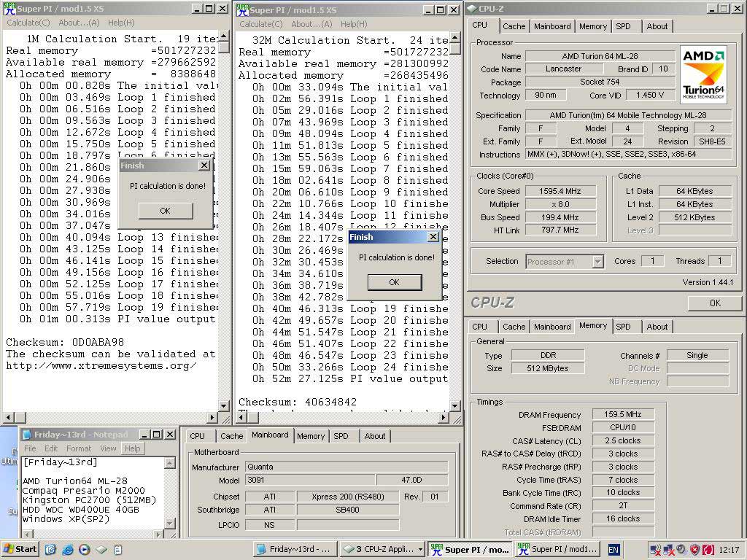
Task: Click the gray round icon in the system tray
Action: pos(682,550)
